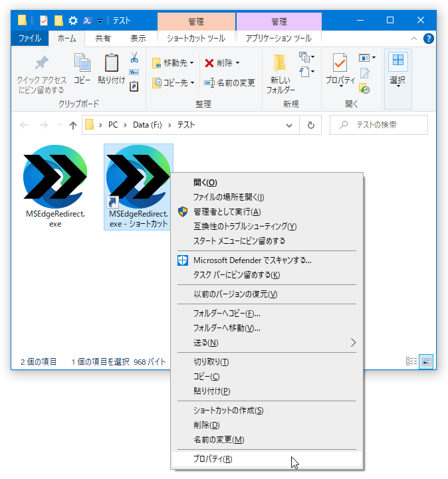Choose Pin to taskbar (タスク バーにピン留めする)
The image size is (448, 479).
pyautogui.click(x=267, y=275)
